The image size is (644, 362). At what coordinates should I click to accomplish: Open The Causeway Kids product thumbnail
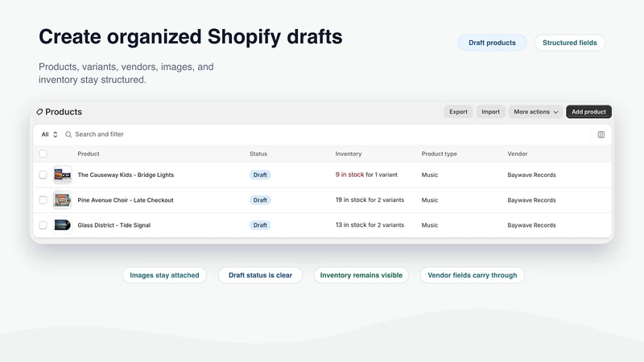63,175
